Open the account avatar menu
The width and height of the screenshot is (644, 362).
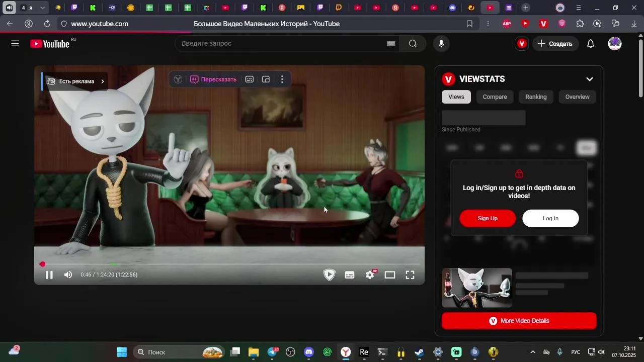click(x=615, y=44)
